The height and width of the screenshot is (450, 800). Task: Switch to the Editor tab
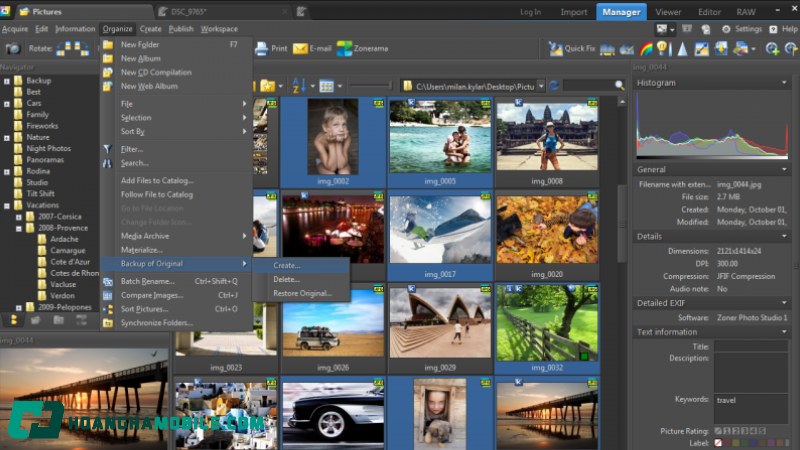coord(709,12)
